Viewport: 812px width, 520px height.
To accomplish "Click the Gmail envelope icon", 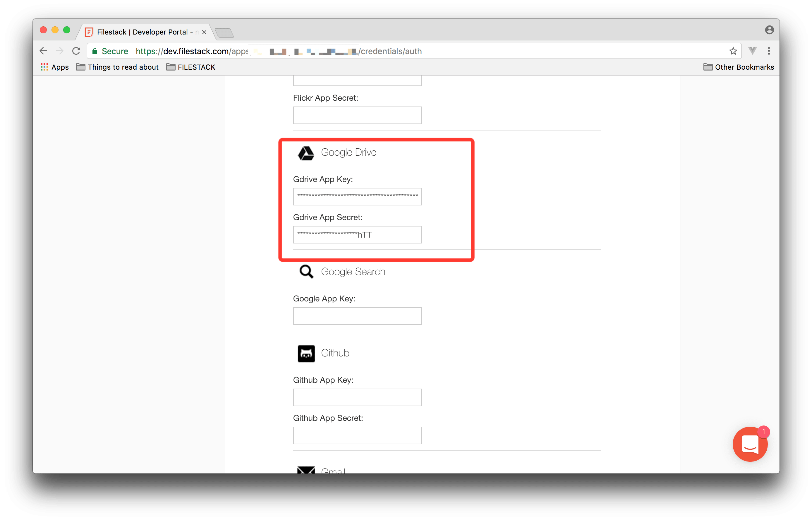I will (x=306, y=470).
